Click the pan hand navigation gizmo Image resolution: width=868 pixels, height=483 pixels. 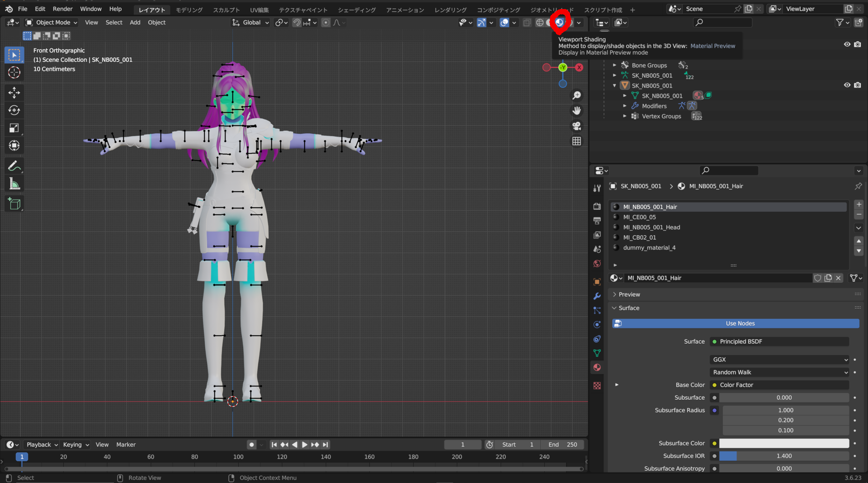click(576, 111)
